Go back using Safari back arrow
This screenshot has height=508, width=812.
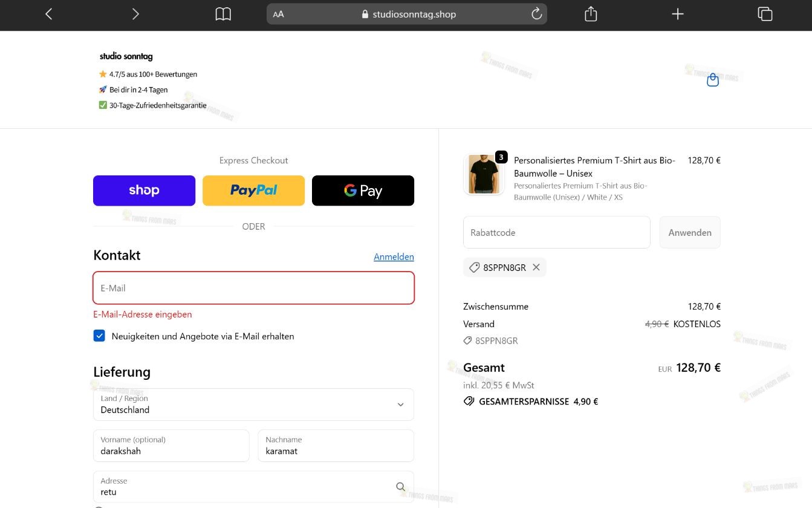click(x=49, y=14)
